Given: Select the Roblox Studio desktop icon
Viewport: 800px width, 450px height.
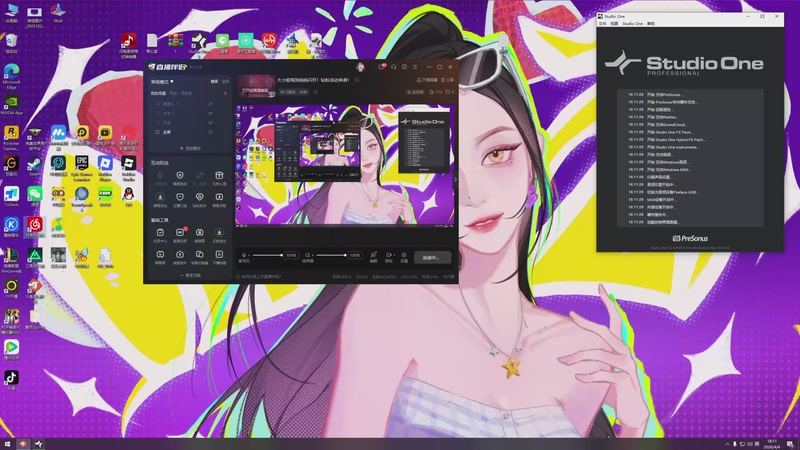Looking at the screenshot, I should pos(129,168).
